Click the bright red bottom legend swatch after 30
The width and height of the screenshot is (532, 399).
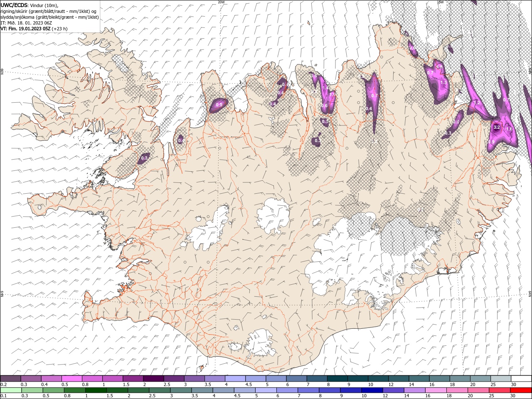point(521,390)
